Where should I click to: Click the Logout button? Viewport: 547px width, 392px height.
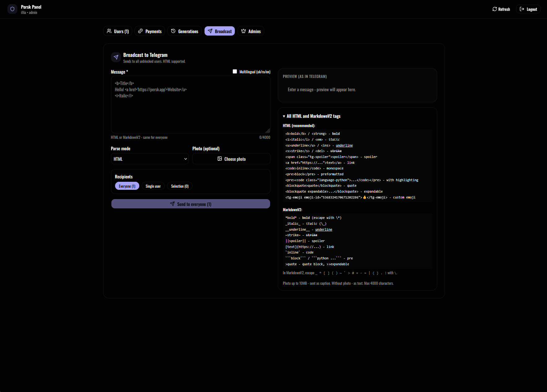[528, 9]
